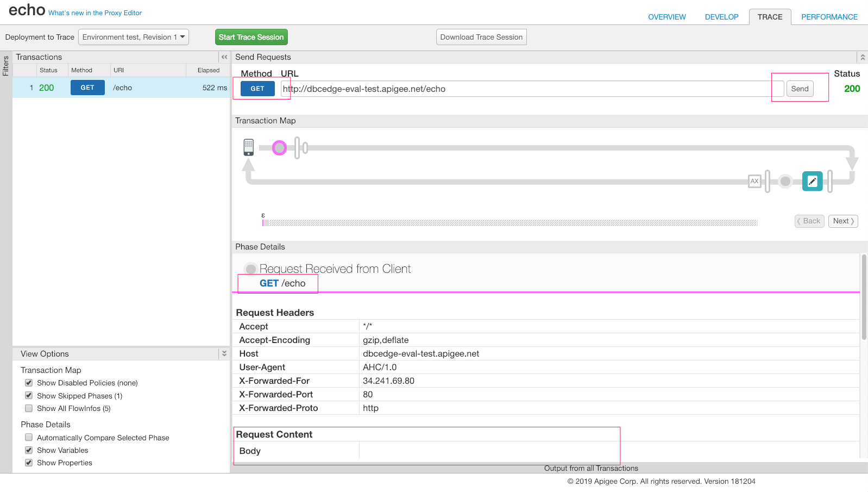This screenshot has height=492, width=868.
Task: Click the Request Content Body row
Action: click(546, 451)
